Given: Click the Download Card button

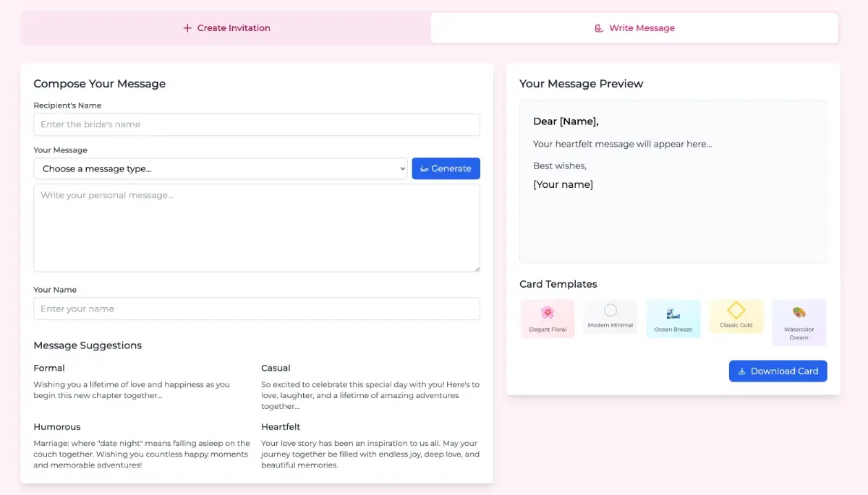Looking at the screenshot, I should click(x=778, y=371).
